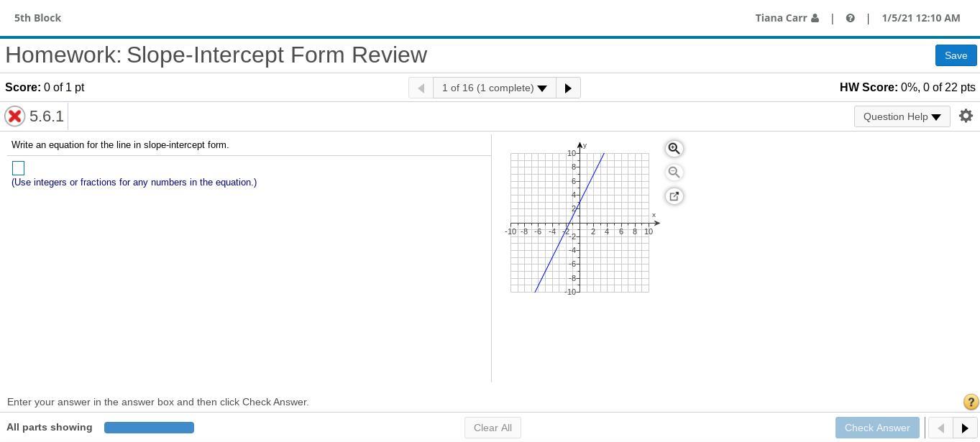Open the settings gear menu

(x=966, y=116)
